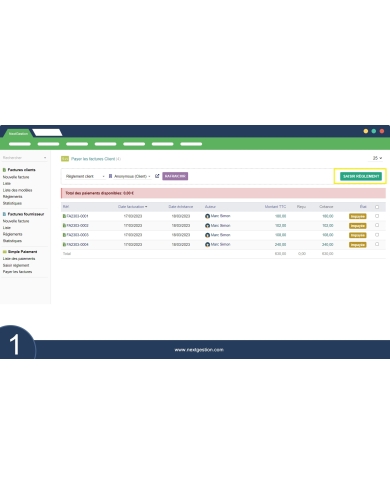Click the Payer les factures Client page title
The image size is (390, 484).
93,159
